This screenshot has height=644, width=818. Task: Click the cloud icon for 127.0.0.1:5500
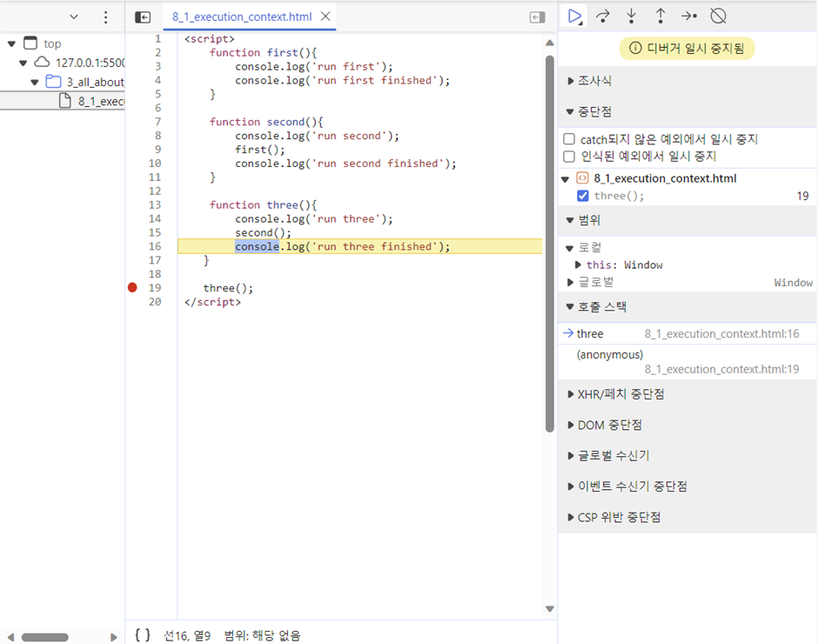click(x=42, y=63)
